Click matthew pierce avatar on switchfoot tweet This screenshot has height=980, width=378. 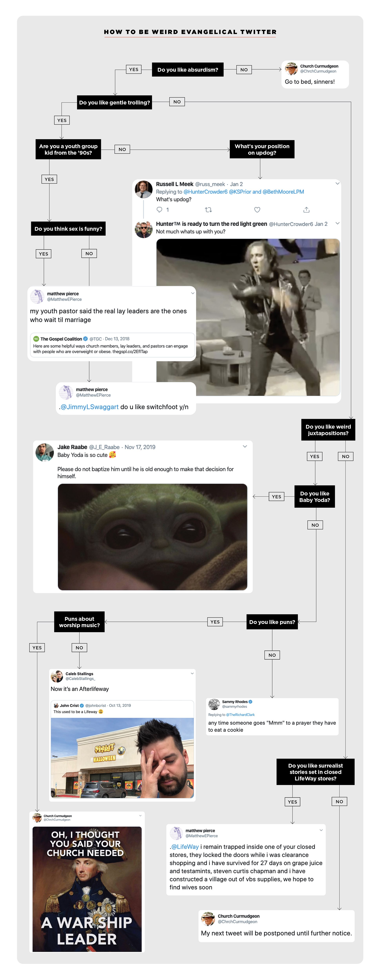(66, 392)
